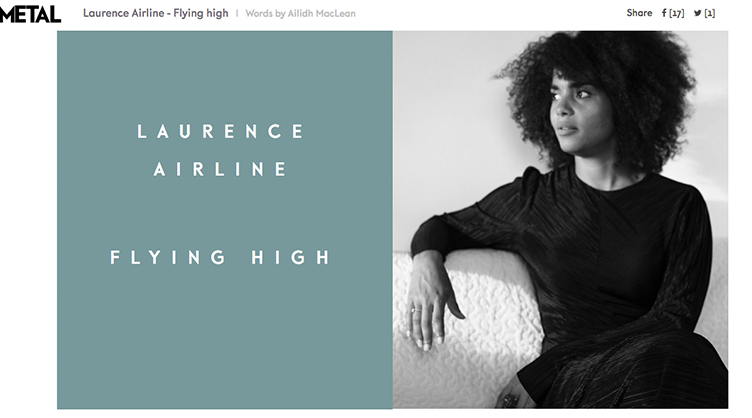
Task: Click the 'Words by' author credit
Action: pyautogui.click(x=265, y=13)
